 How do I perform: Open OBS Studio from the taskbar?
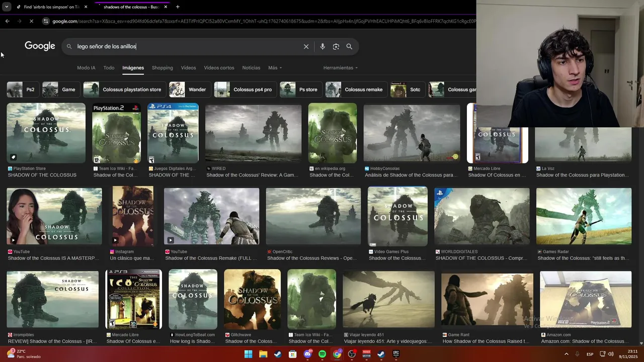tap(352, 354)
